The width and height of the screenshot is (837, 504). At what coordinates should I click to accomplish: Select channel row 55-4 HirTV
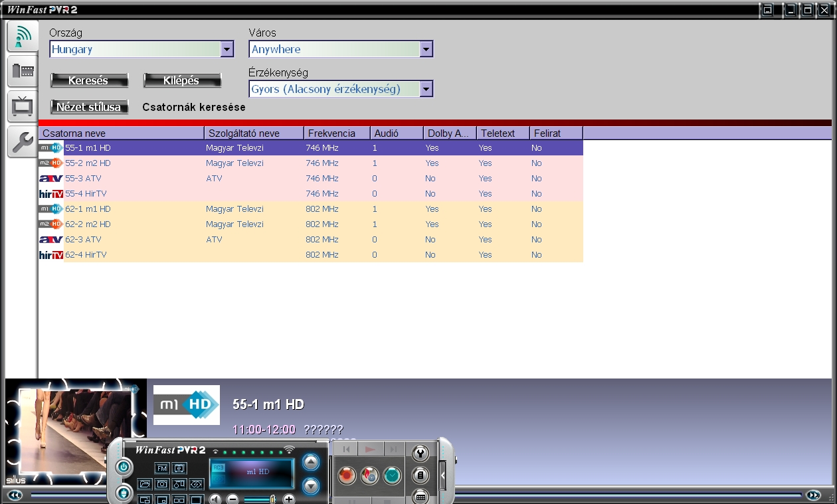pyautogui.click(x=311, y=193)
